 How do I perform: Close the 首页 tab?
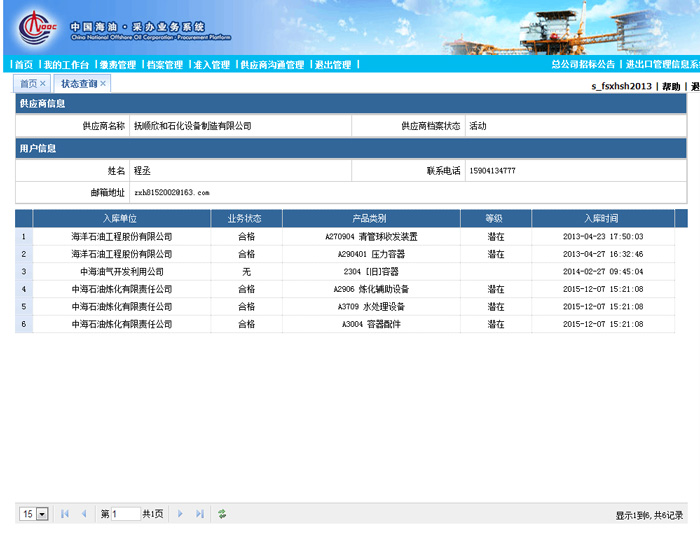[43, 84]
